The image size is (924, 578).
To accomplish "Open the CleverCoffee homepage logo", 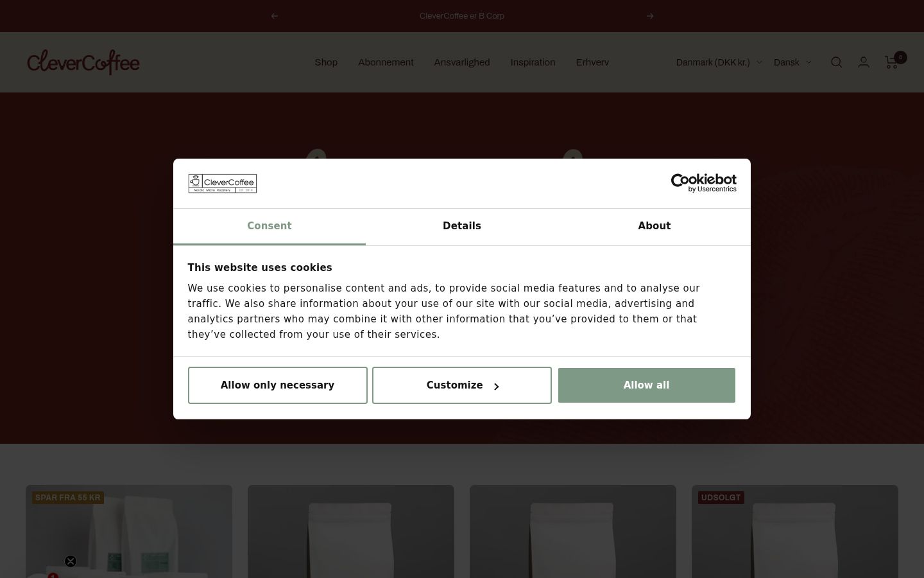I will (83, 62).
